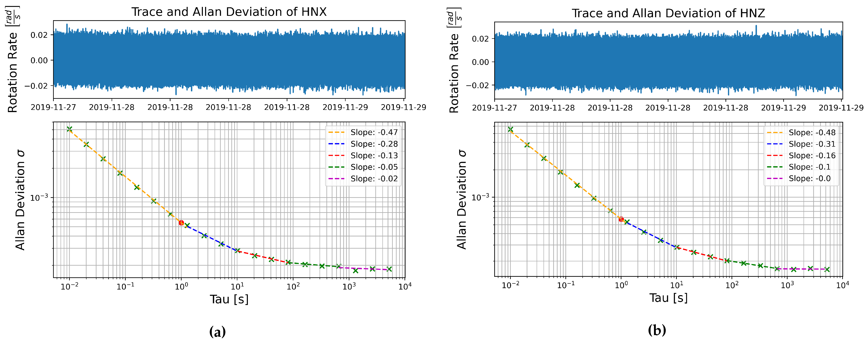This screenshot has height=342, width=868.
Task: Click the 'Tau [s]' axis label under HNZ plot
Action: pyautogui.click(x=669, y=298)
